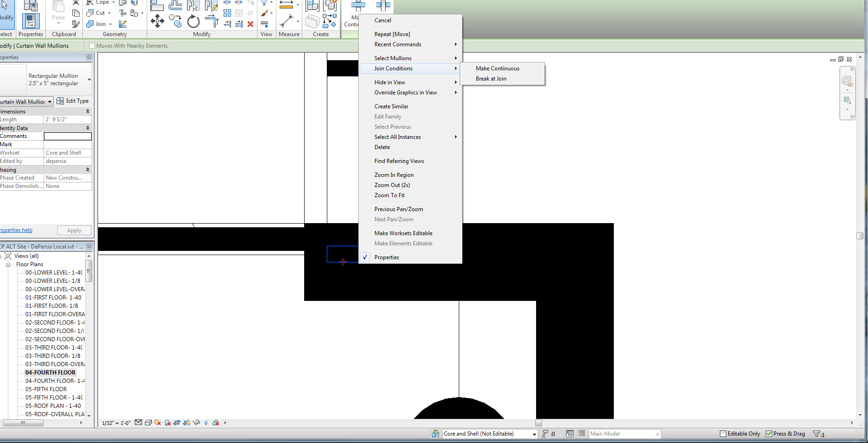This screenshot has width=868, height=443.
Task: Click the Edit Type button
Action: (x=73, y=101)
